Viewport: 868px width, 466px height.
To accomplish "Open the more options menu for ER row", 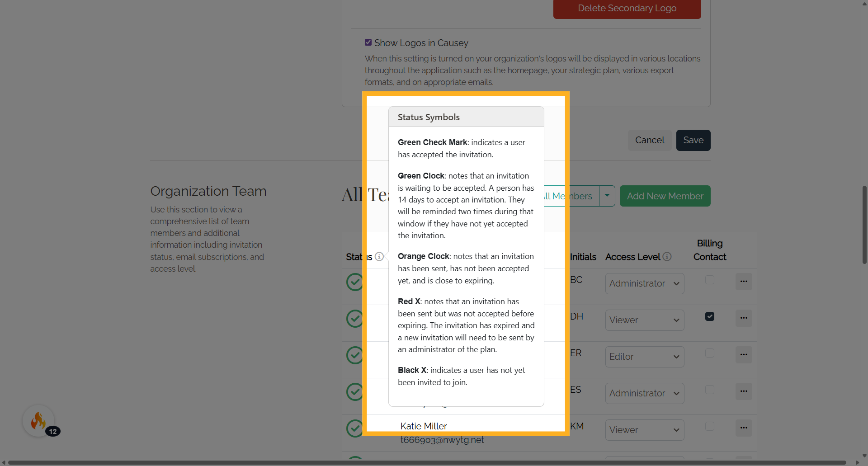I will tap(744, 355).
